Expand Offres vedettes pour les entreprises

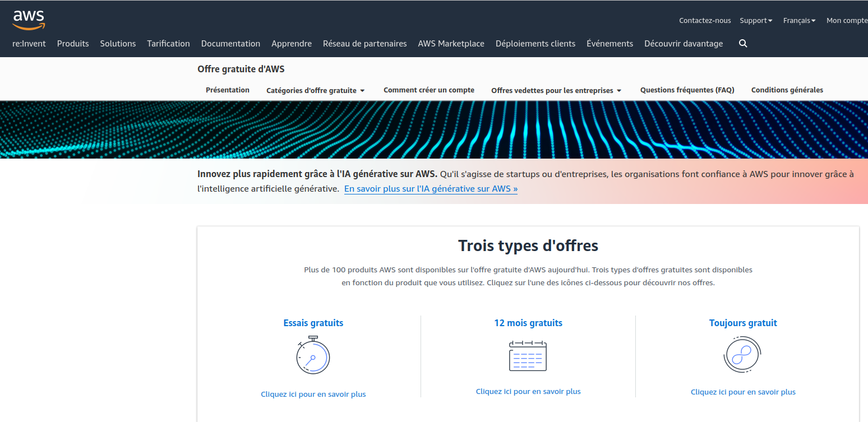[556, 90]
